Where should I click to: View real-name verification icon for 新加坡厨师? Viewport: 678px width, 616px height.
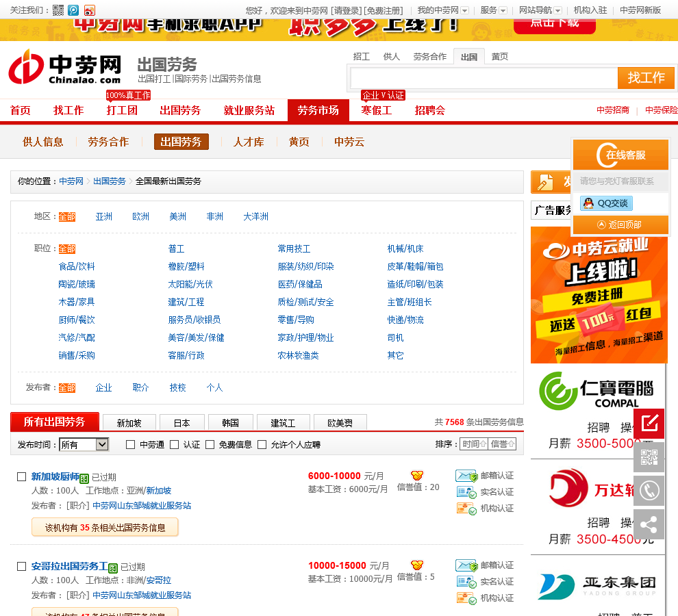(x=466, y=492)
